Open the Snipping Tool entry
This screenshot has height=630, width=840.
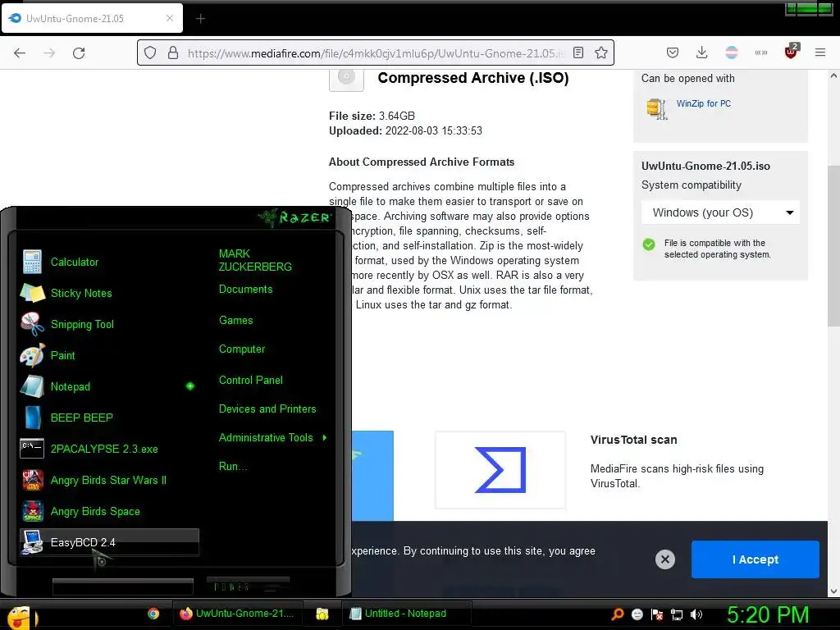coord(109,324)
